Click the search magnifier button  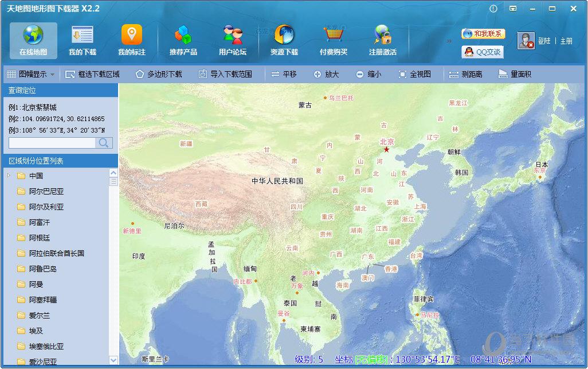(x=104, y=143)
